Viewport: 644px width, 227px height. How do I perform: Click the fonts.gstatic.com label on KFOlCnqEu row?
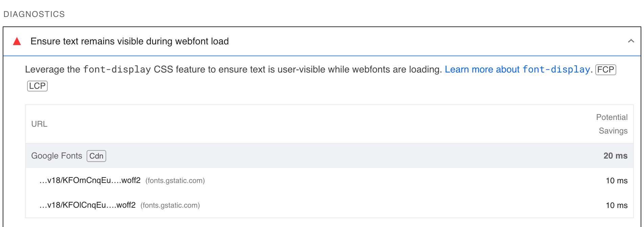click(170, 205)
